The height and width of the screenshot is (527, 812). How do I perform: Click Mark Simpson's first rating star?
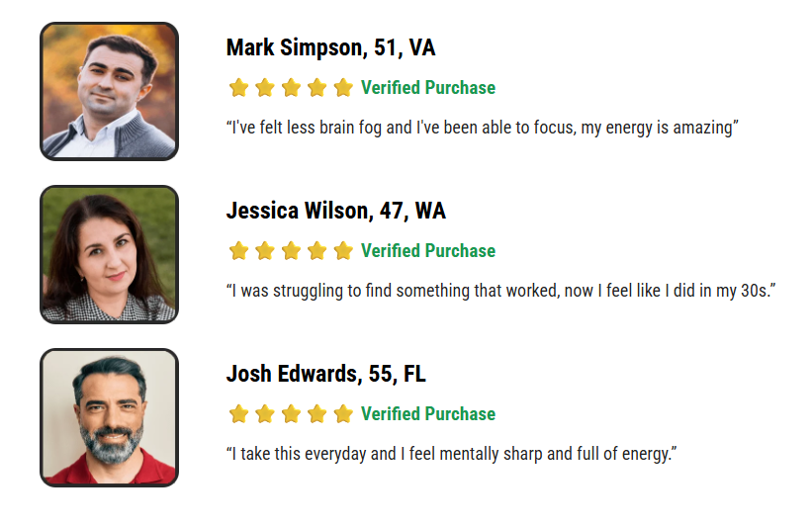(x=238, y=88)
